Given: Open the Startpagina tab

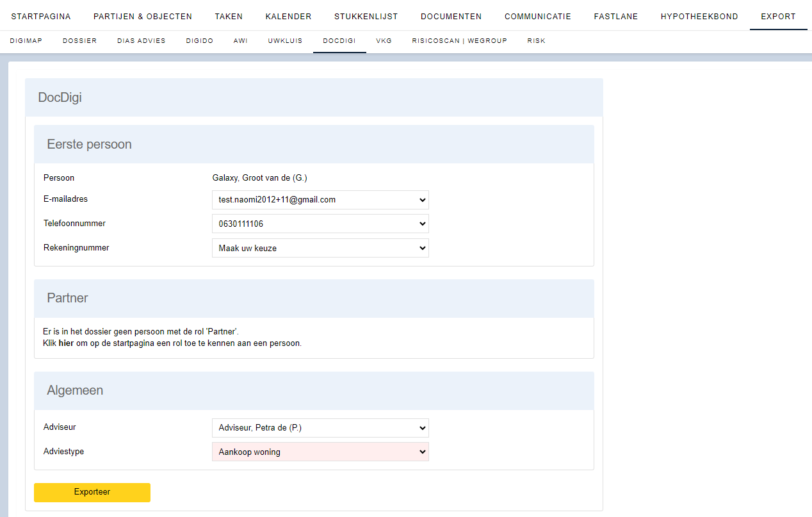Looking at the screenshot, I should [41, 17].
